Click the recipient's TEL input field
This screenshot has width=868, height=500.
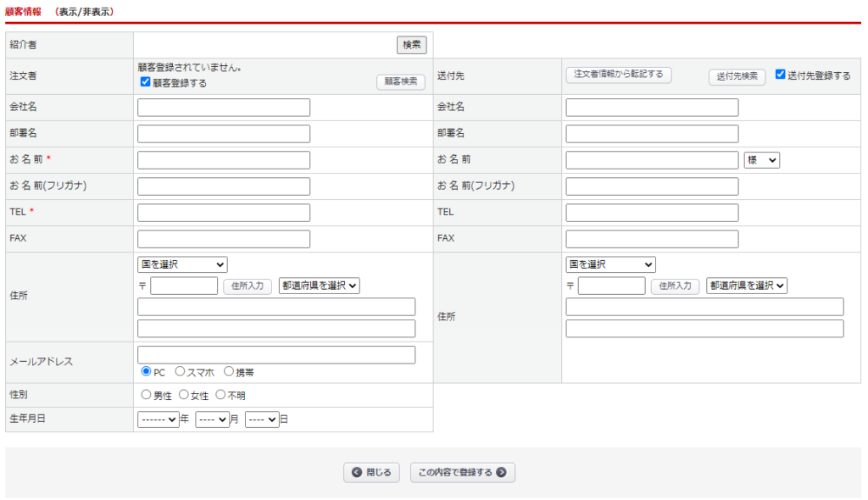tap(652, 213)
